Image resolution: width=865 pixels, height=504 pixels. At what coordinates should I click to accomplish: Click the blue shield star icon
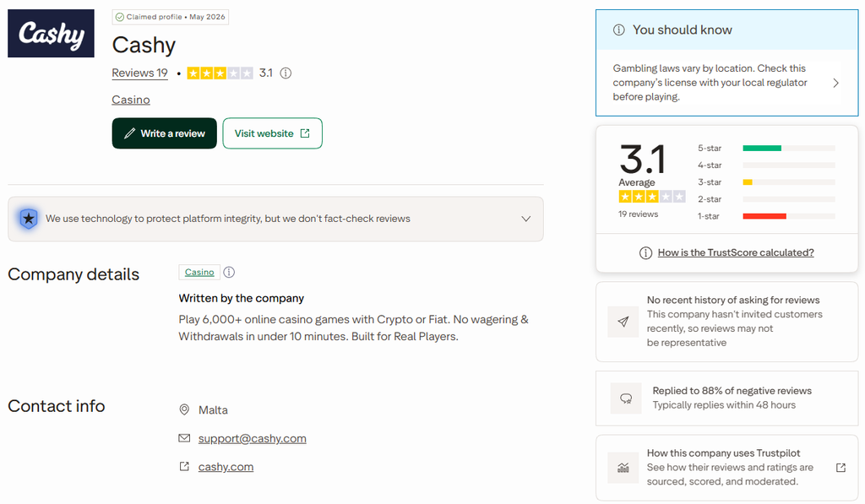[29, 219]
